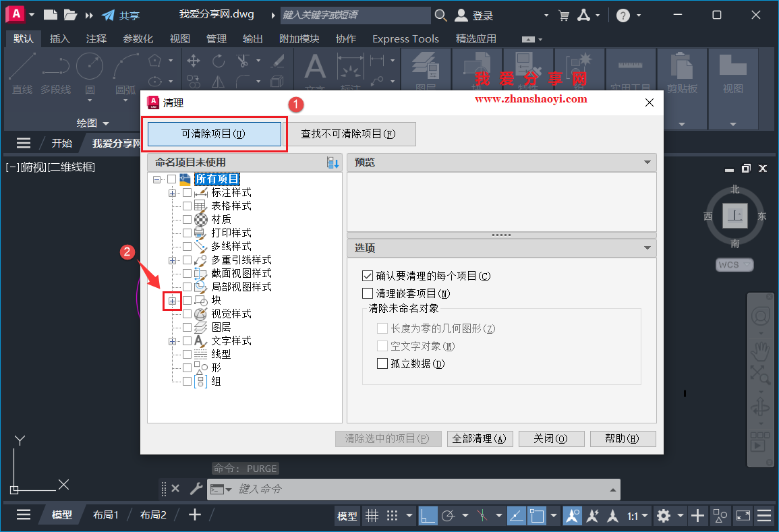This screenshot has width=779, height=532.
Task: Check the 标注样式 checkbox
Action: click(x=187, y=192)
